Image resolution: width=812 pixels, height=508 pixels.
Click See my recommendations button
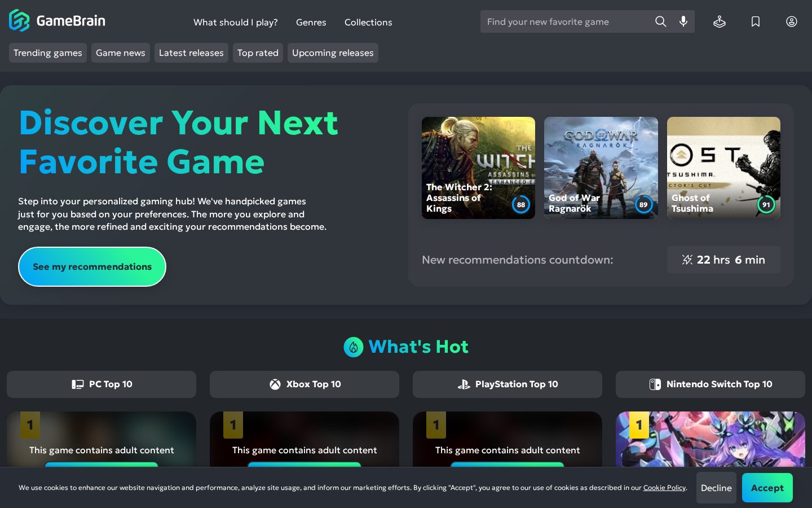[92, 266]
